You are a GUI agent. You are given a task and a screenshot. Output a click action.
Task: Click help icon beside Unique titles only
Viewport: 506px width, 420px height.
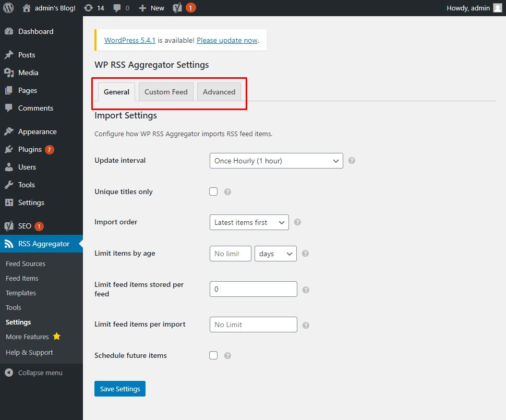(227, 192)
